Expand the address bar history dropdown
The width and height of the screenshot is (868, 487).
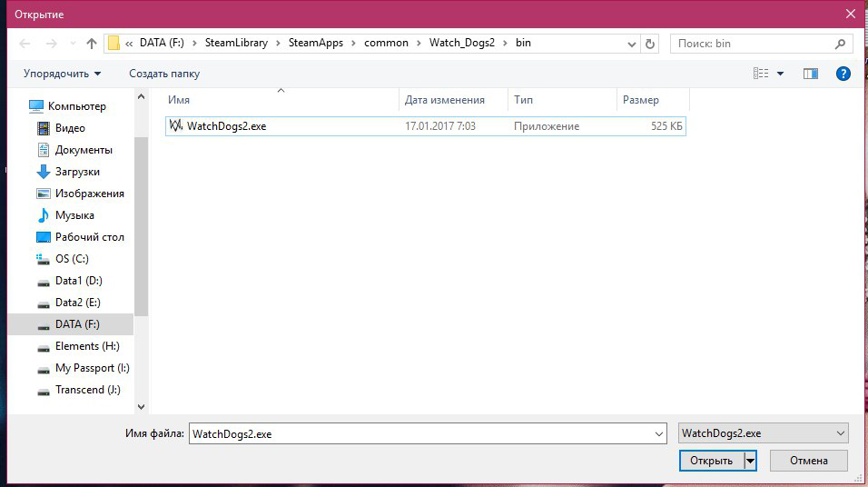(631, 44)
